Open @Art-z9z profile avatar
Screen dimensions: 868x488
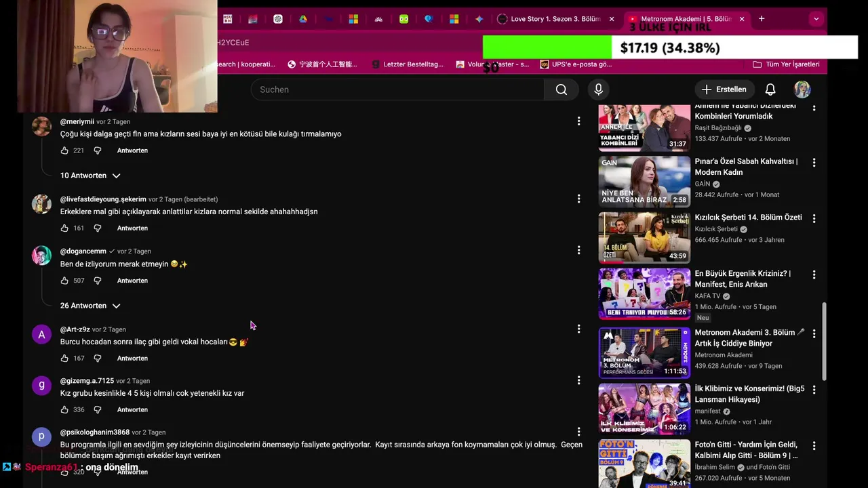[x=41, y=334]
